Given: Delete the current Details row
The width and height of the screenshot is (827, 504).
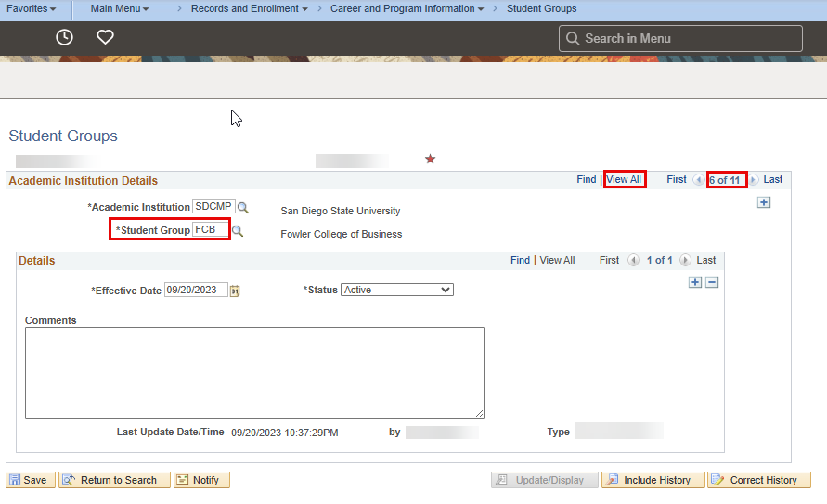Looking at the screenshot, I should 712,282.
